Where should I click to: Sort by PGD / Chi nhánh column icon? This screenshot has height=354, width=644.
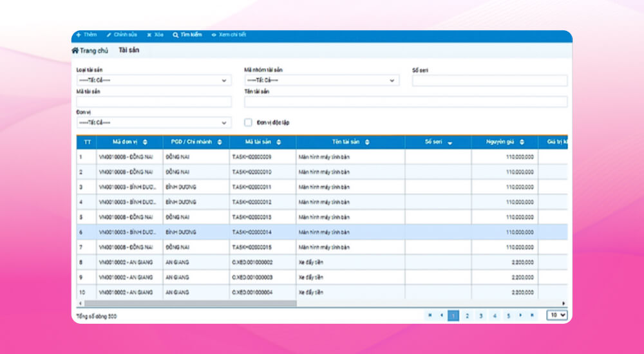point(220,142)
